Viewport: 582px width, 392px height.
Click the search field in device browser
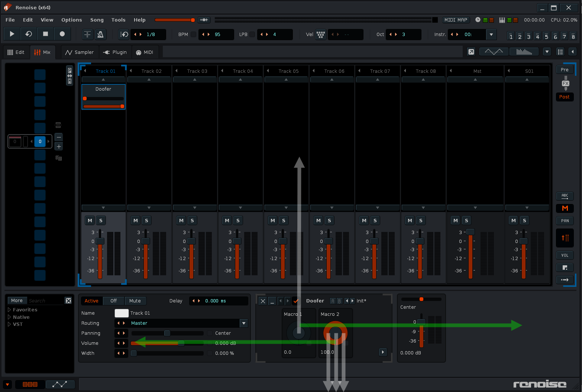(46, 301)
